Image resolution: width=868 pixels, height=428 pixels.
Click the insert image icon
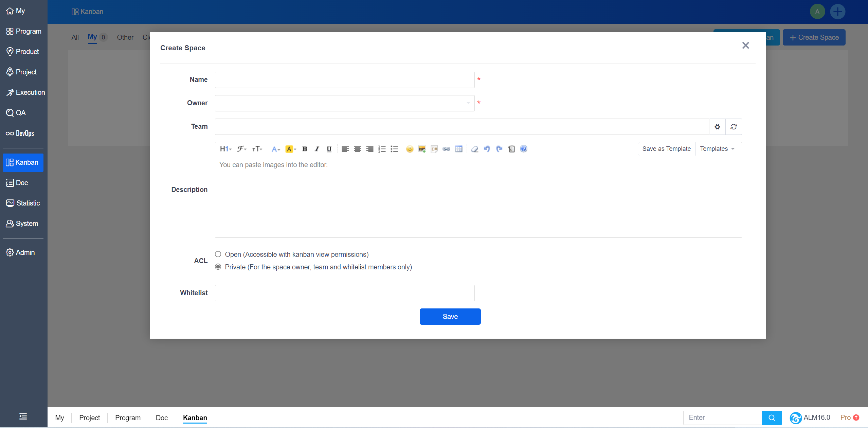pos(422,149)
